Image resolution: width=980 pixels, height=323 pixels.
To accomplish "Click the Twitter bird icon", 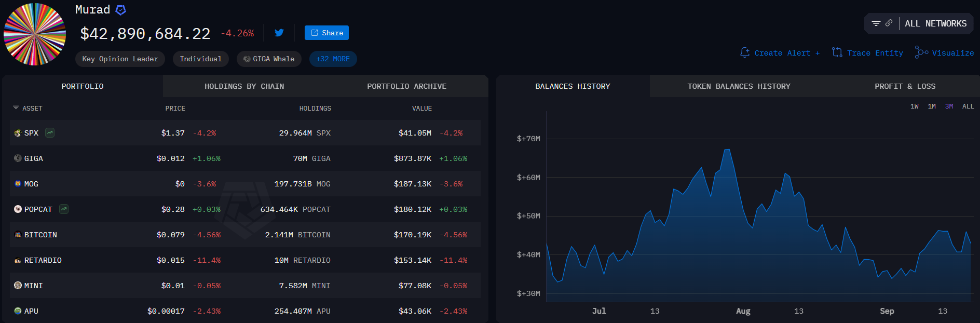I will click(x=279, y=33).
